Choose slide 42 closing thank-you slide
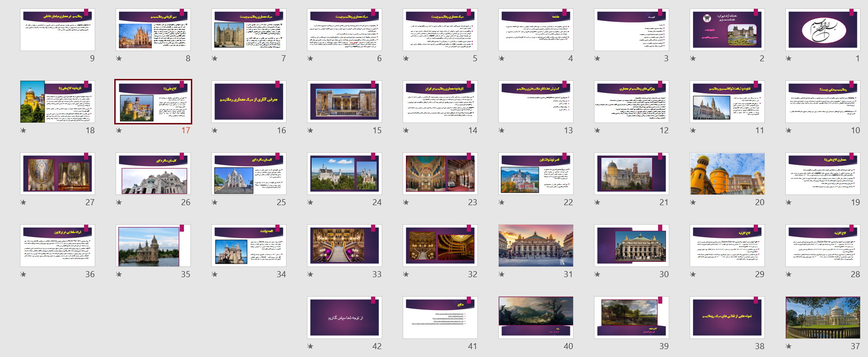 click(x=344, y=318)
